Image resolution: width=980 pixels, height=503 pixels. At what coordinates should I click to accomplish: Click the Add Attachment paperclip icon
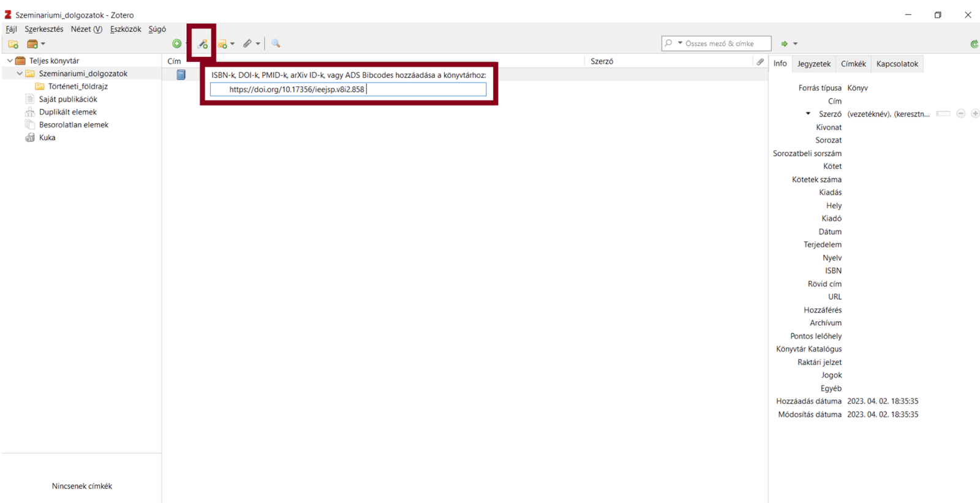click(x=247, y=43)
